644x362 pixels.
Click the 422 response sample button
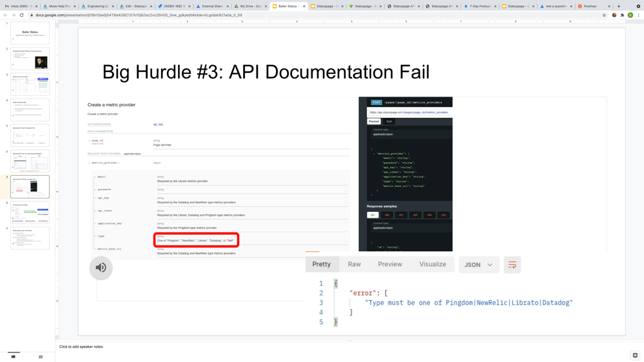point(444,215)
